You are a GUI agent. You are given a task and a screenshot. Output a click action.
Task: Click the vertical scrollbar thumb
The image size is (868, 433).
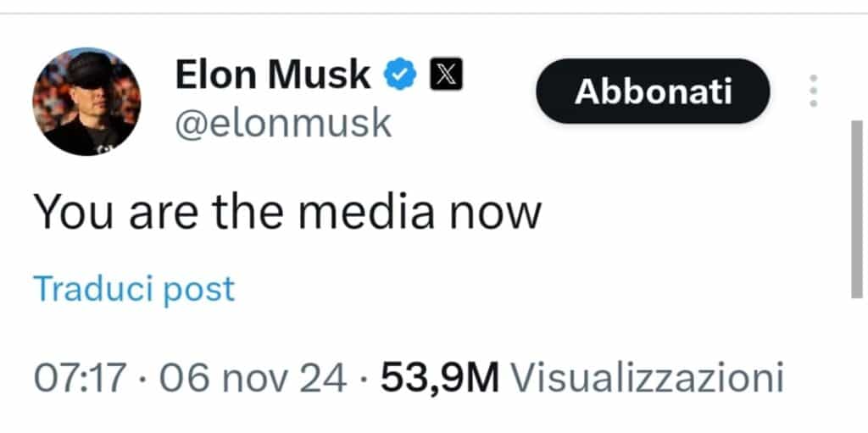point(857,208)
